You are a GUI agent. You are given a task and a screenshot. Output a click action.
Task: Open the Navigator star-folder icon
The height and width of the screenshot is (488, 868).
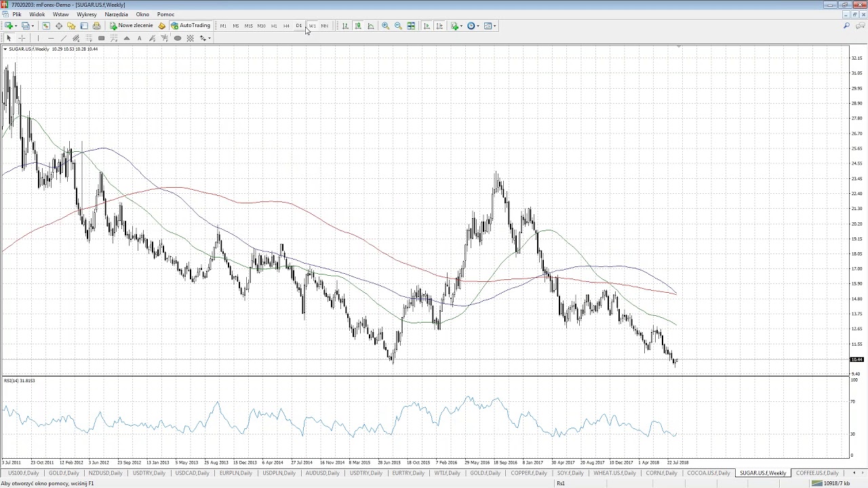click(x=71, y=26)
